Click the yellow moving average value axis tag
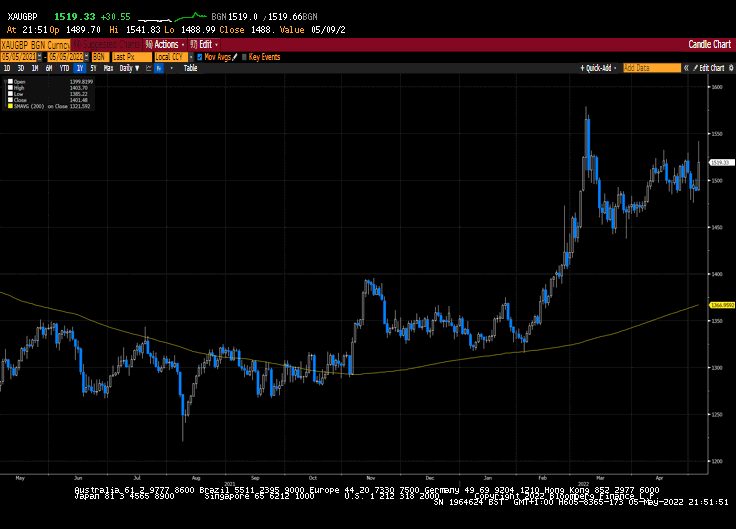Screen dimensions: 736x529 click(x=721, y=305)
